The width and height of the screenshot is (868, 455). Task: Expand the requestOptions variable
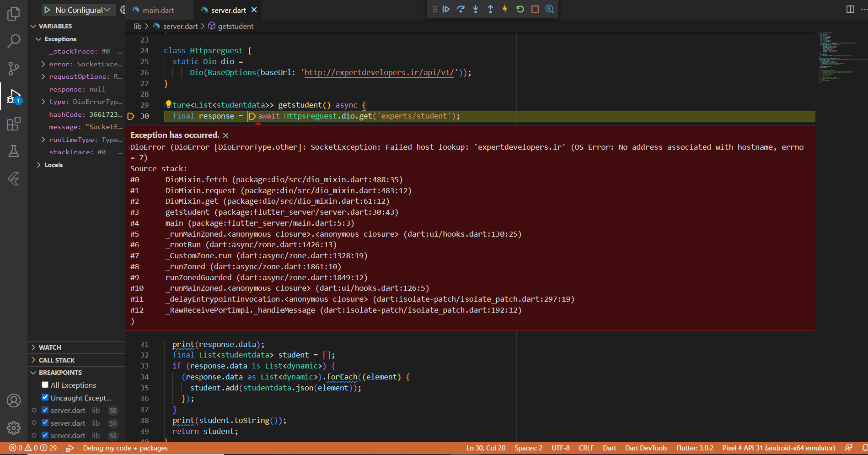coord(43,76)
